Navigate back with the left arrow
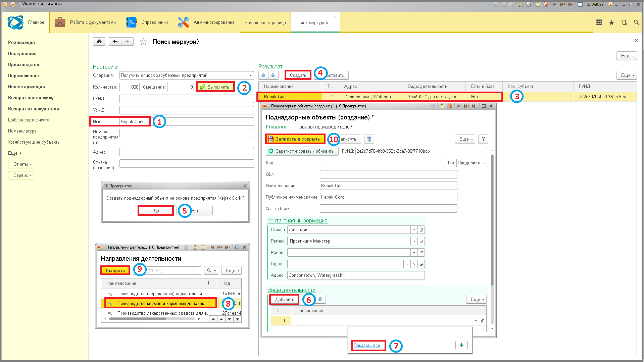The width and height of the screenshot is (644, 362). coord(115,42)
